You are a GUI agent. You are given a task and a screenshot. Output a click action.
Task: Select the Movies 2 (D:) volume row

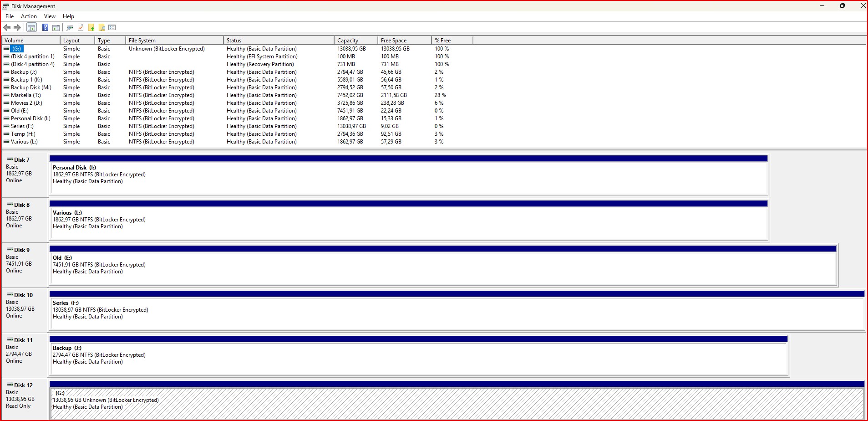pyautogui.click(x=237, y=103)
